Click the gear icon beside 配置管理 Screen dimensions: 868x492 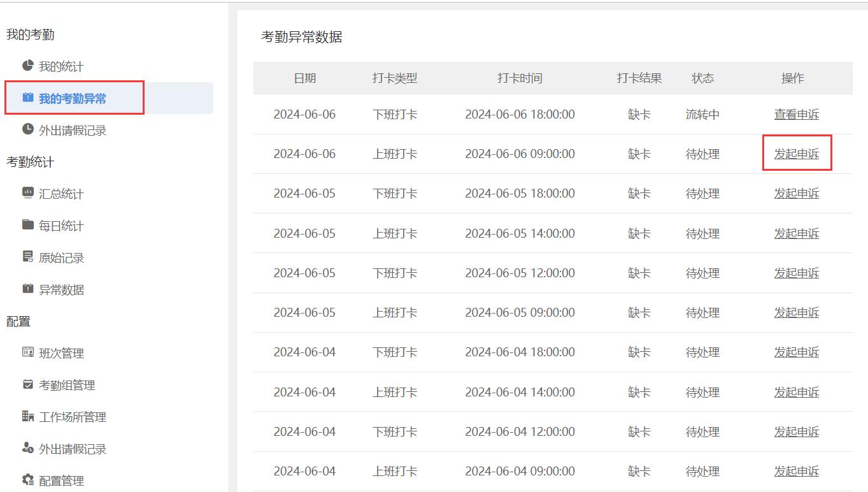click(27, 480)
